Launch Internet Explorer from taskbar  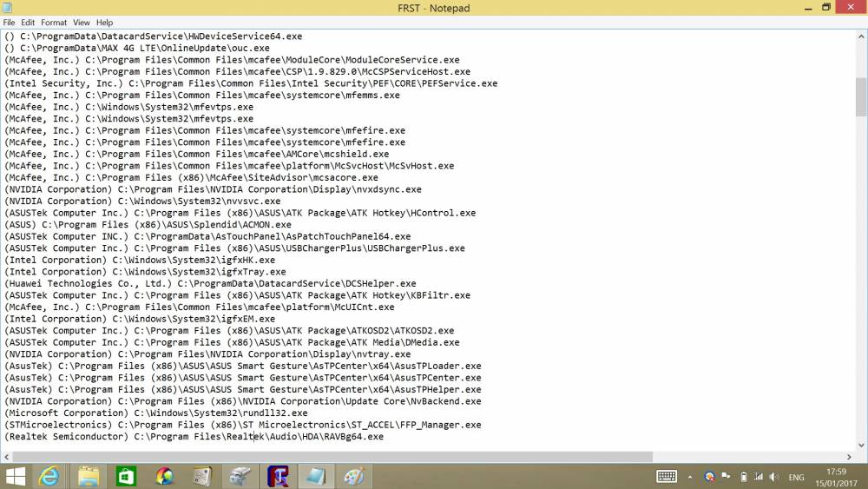(x=49, y=476)
